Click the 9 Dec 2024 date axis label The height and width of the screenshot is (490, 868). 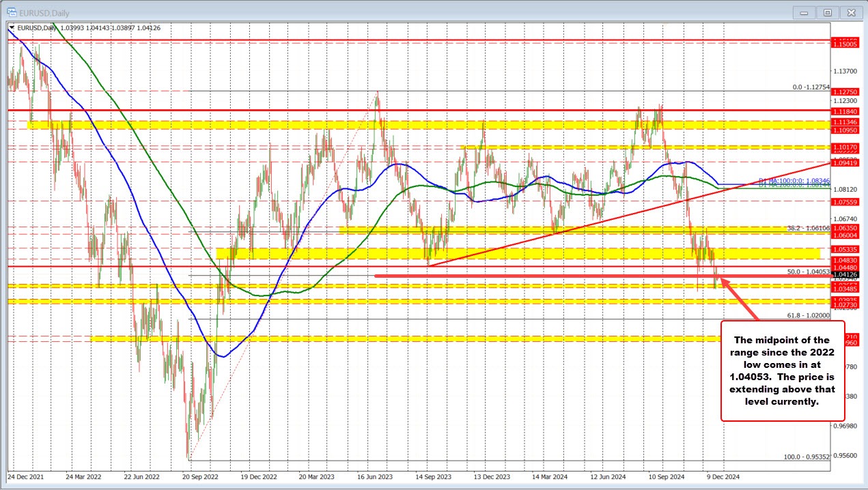tap(723, 477)
